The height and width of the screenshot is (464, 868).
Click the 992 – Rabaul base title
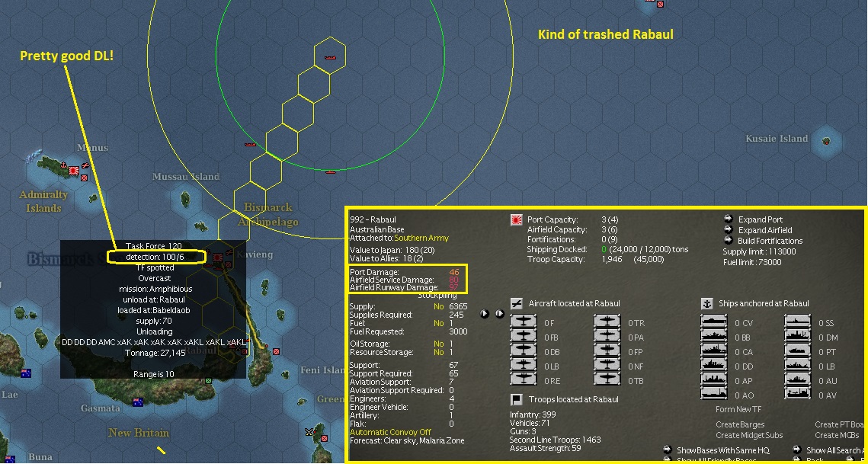(x=373, y=220)
